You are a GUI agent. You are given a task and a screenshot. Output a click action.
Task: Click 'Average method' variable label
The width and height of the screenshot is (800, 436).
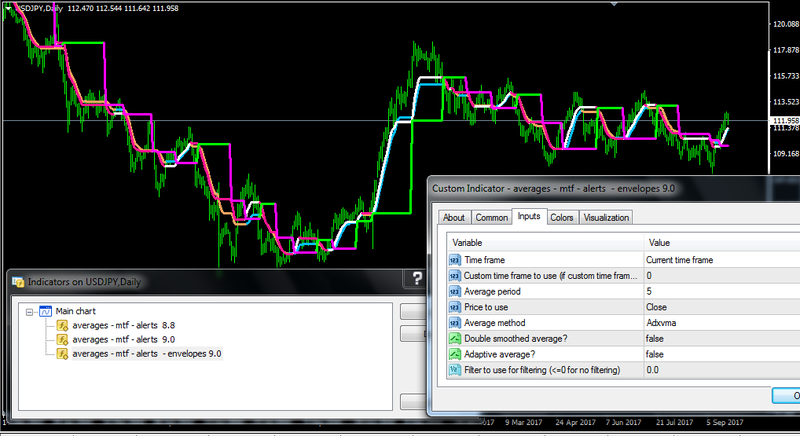[494, 323]
